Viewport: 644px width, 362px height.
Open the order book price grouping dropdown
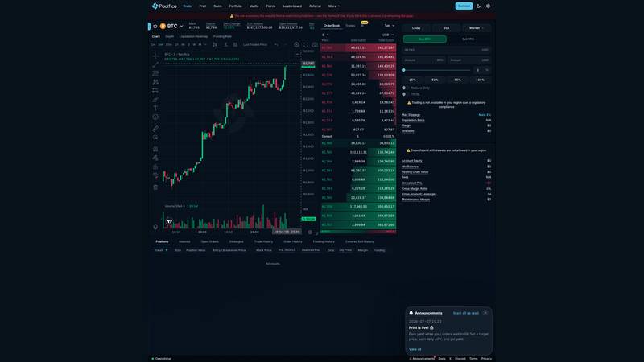pyautogui.click(x=325, y=35)
